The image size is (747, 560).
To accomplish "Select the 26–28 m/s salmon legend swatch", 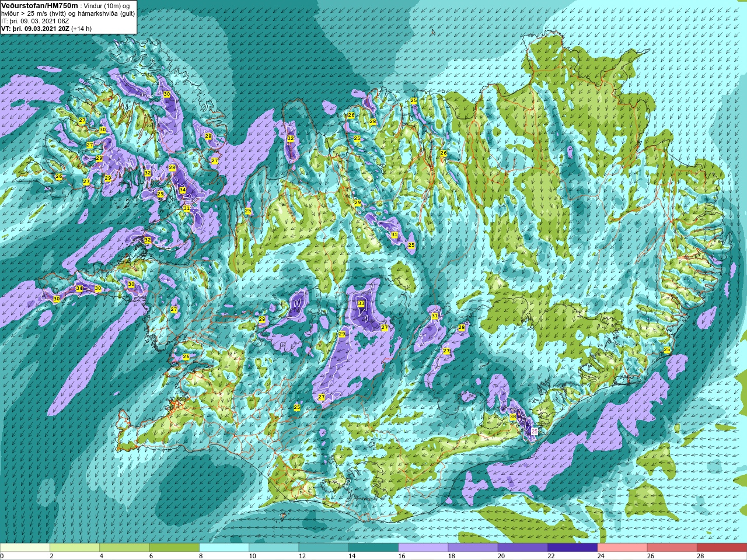I will tap(672, 548).
